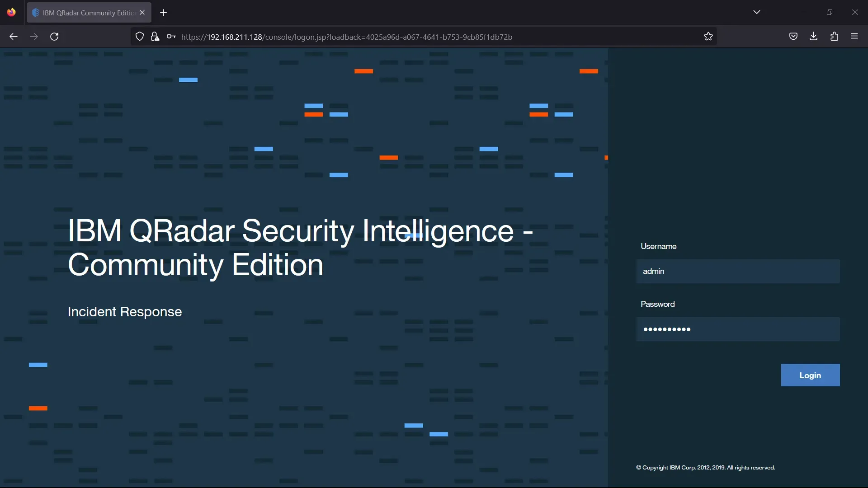
Task: Click the Forward navigation arrow
Action: click(34, 37)
